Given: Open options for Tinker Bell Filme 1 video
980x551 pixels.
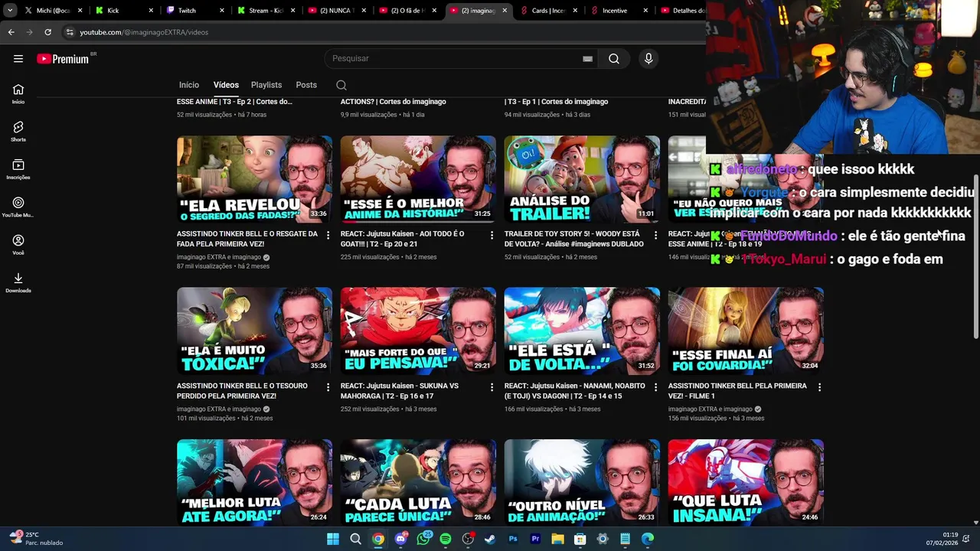Looking at the screenshot, I should (x=819, y=387).
